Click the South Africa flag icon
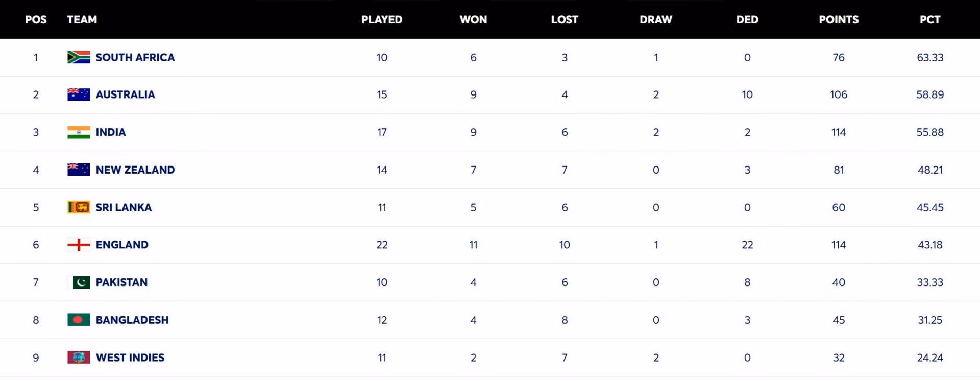 79,57
